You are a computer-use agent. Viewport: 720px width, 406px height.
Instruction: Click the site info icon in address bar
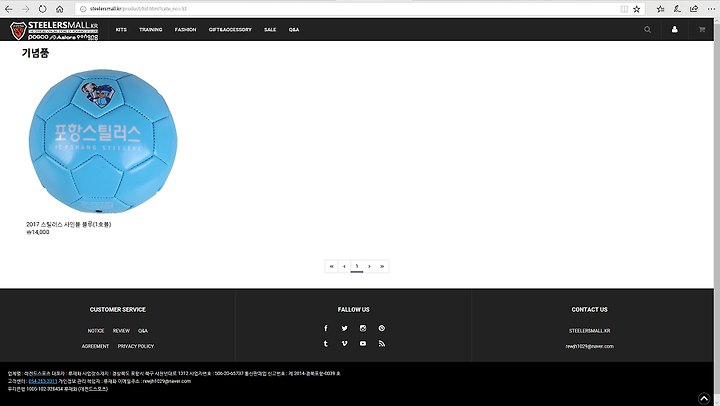[x=83, y=9]
